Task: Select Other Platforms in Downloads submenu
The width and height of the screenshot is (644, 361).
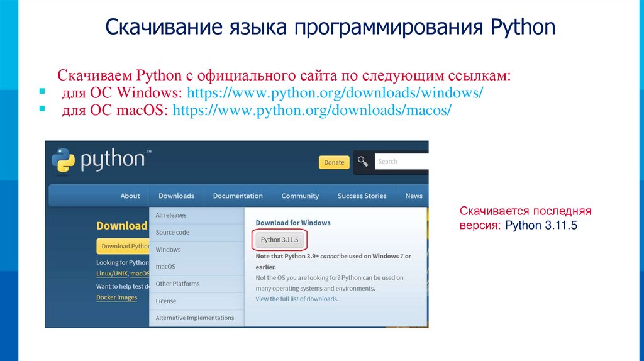Action: (197, 284)
